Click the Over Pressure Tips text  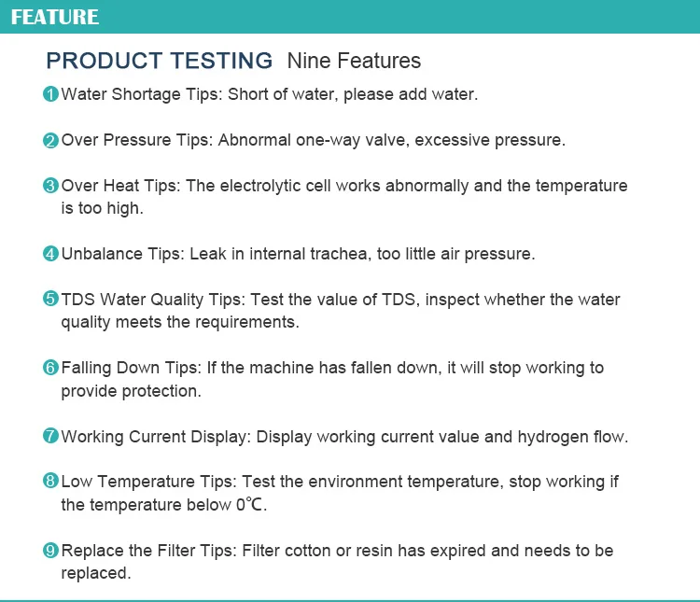313,141
